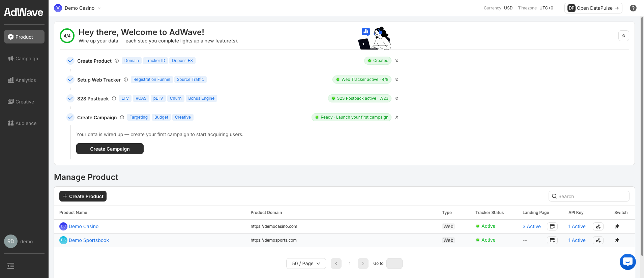Go to the next page arrow
Viewport: 644px width, 278px height.
tap(363, 264)
